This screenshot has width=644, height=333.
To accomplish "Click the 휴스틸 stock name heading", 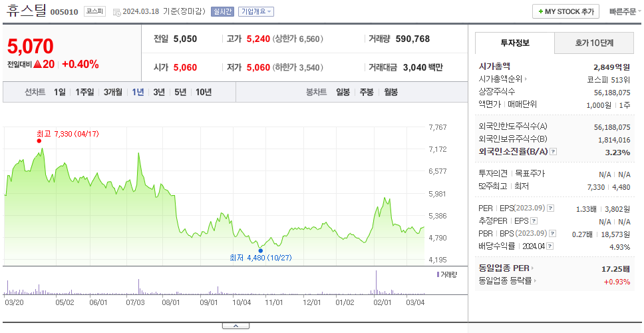I will click(27, 11).
